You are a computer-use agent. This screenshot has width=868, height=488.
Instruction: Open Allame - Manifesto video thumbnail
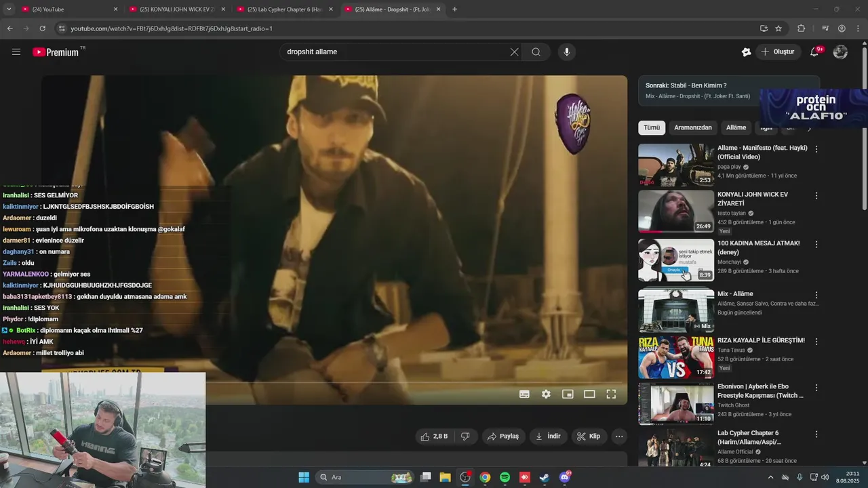click(676, 165)
